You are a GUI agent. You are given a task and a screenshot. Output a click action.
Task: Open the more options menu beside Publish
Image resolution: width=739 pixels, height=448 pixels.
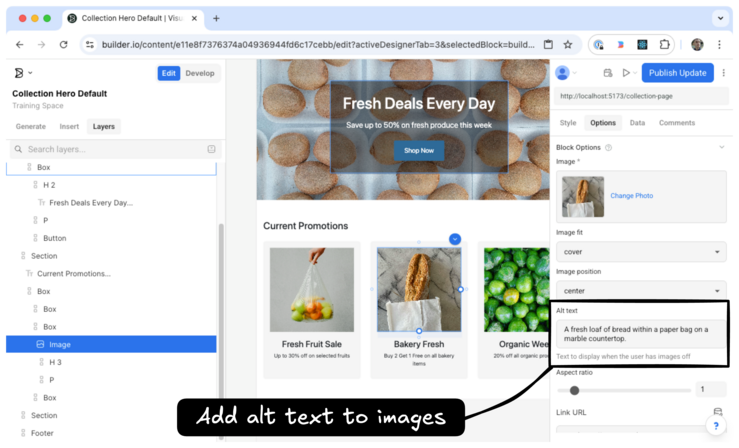point(723,73)
